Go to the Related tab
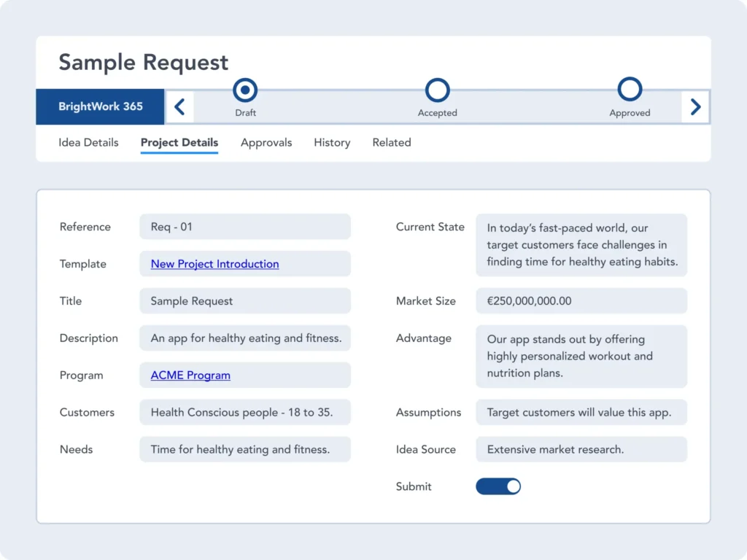Image resolution: width=747 pixels, height=560 pixels. coord(392,142)
